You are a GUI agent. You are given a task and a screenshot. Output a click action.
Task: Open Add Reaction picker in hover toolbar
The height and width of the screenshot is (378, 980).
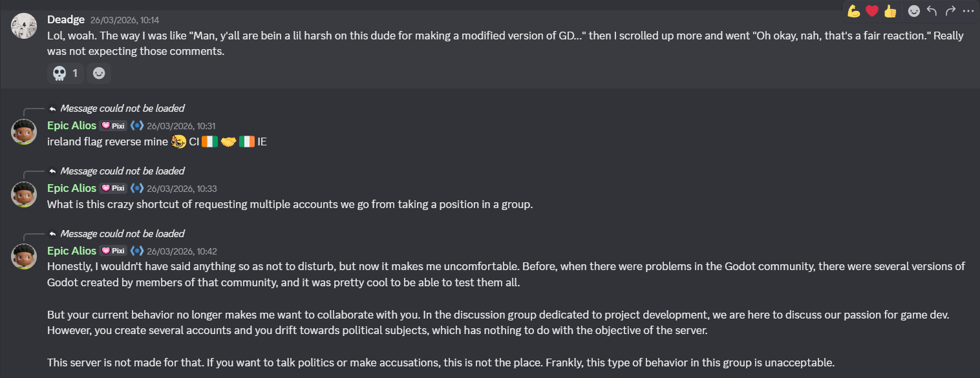tap(913, 11)
